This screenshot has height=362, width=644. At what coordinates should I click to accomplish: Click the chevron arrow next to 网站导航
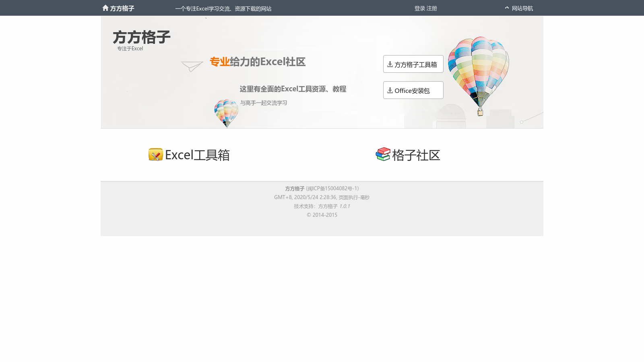pos(507,8)
